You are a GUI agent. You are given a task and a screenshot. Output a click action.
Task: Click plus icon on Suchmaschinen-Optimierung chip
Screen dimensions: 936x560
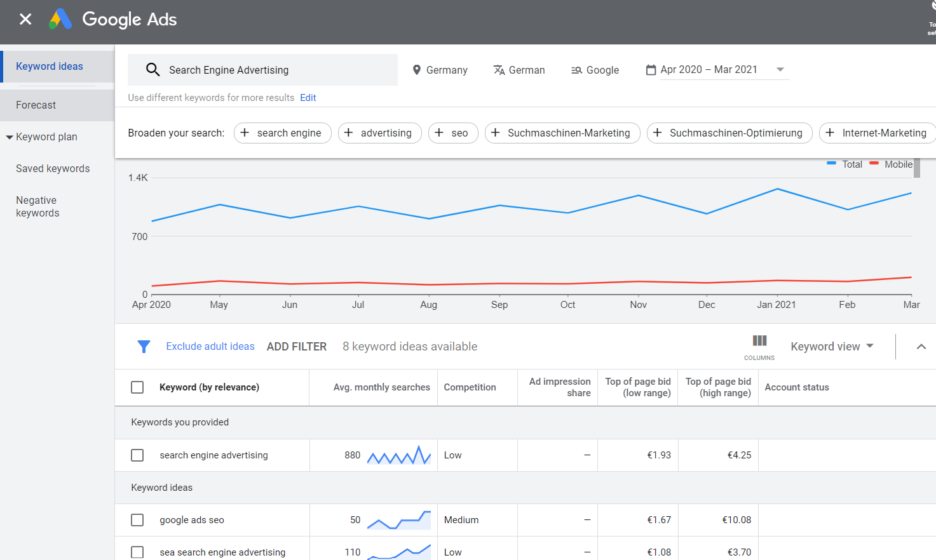pos(658,133)
